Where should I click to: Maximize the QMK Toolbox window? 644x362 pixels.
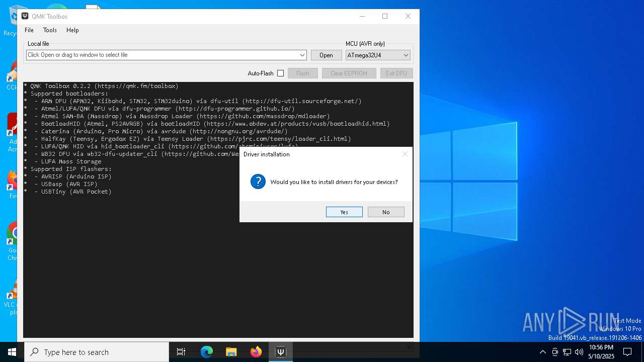(385, 16)
